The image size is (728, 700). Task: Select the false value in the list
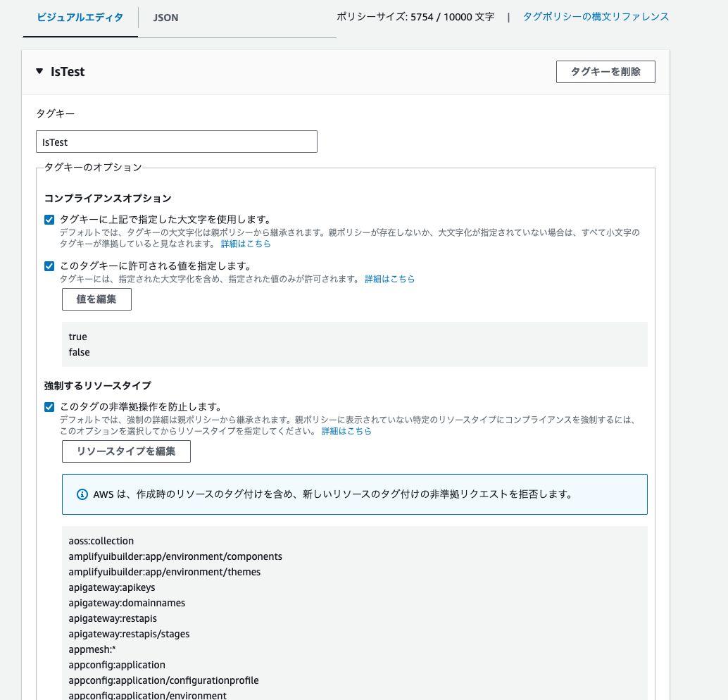(77, 351)
